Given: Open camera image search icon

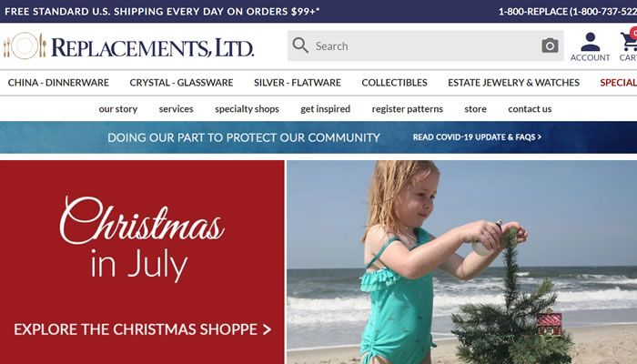Looking at the screenshot, I should click(x=550, y=45).
